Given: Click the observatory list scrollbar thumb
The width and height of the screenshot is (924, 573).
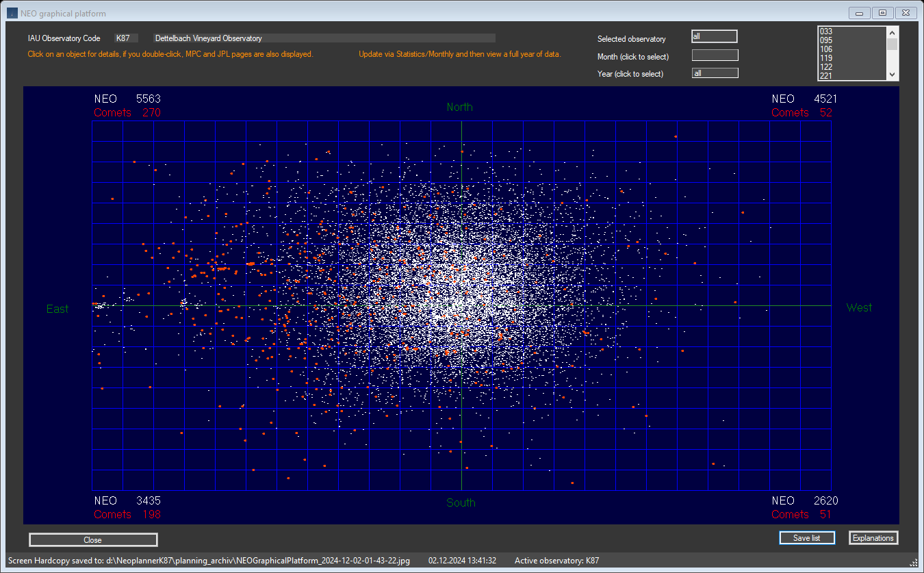Looking at the screenshot, I should coord(892,44).
